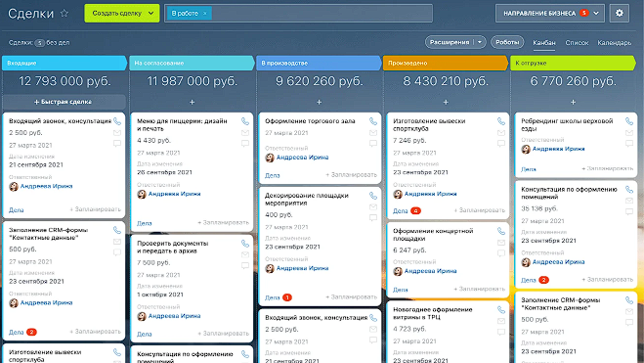
Task: Open the settings gear icon
Action: click(x=619, y=13)
